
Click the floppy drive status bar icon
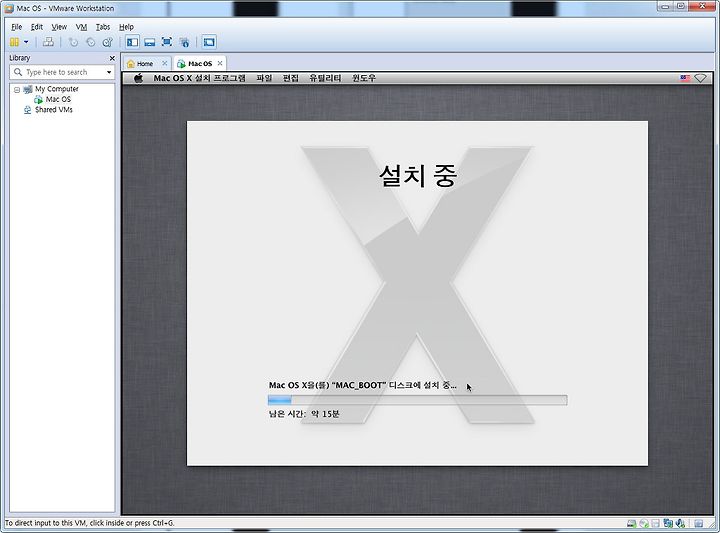[x=656, y=523]
